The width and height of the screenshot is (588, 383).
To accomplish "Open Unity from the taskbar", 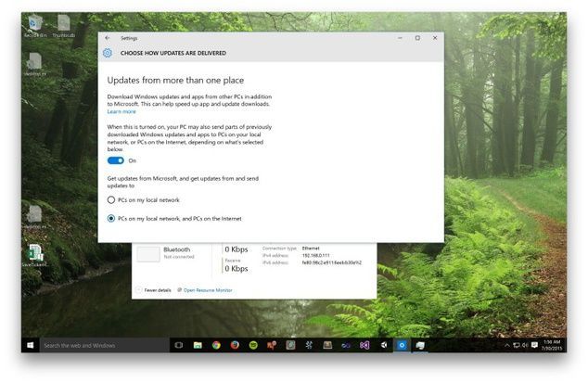I will tap(383, 345).
